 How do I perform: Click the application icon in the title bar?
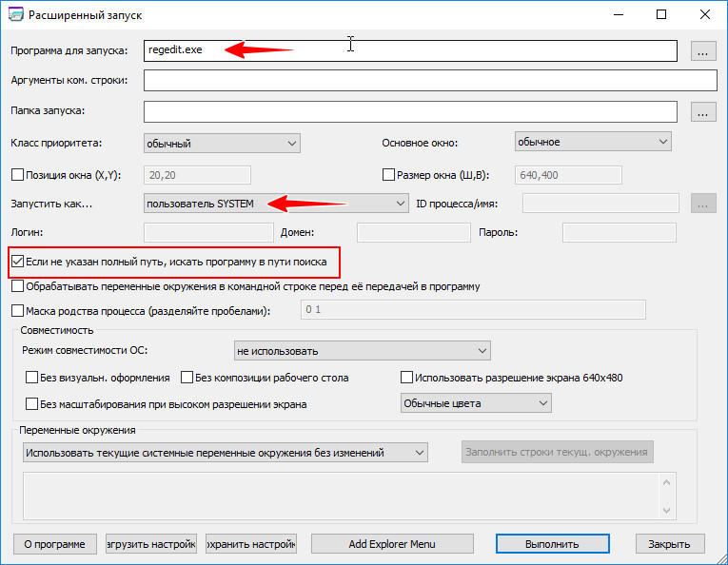16,14
